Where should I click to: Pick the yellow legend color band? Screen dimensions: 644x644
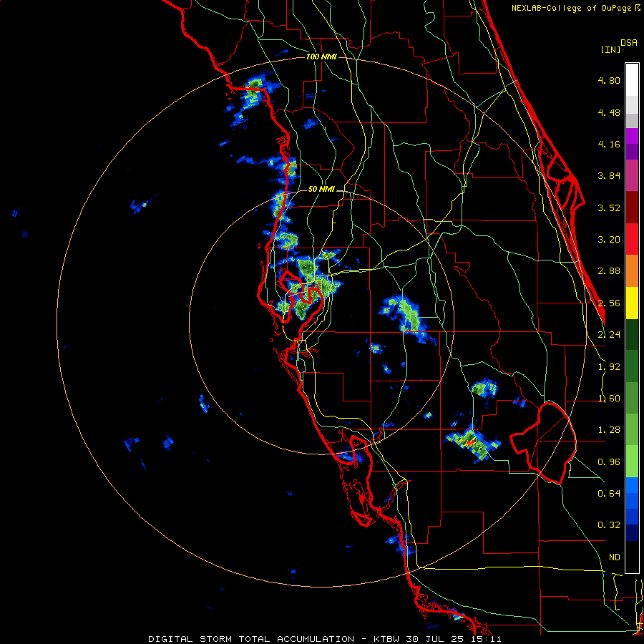[632, 303]
